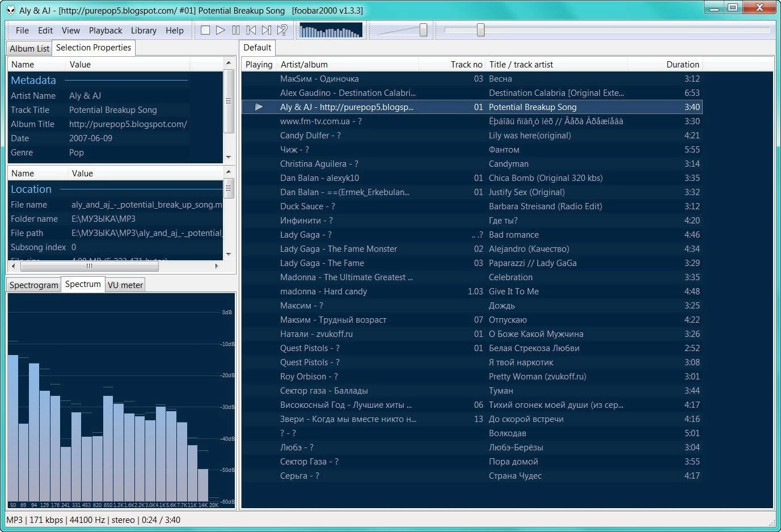Switch to the Album List tab

tap(29, 49)
